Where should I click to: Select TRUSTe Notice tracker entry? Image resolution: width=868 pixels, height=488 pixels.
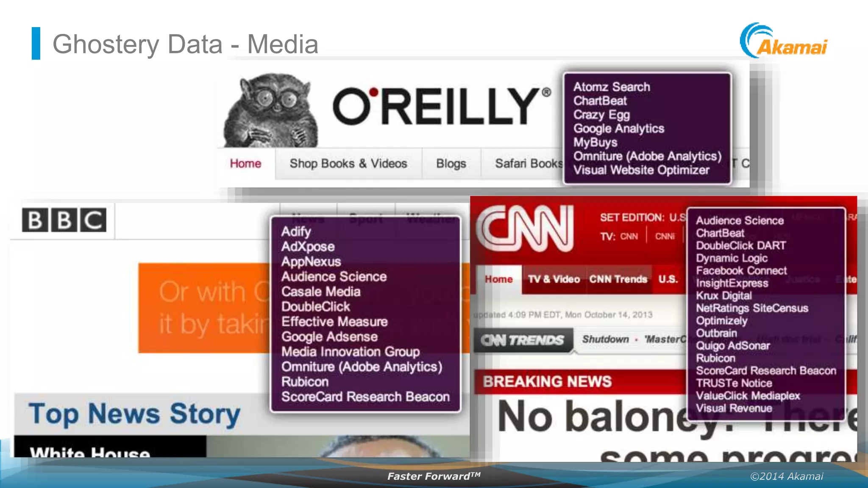[x=734, y=383]
